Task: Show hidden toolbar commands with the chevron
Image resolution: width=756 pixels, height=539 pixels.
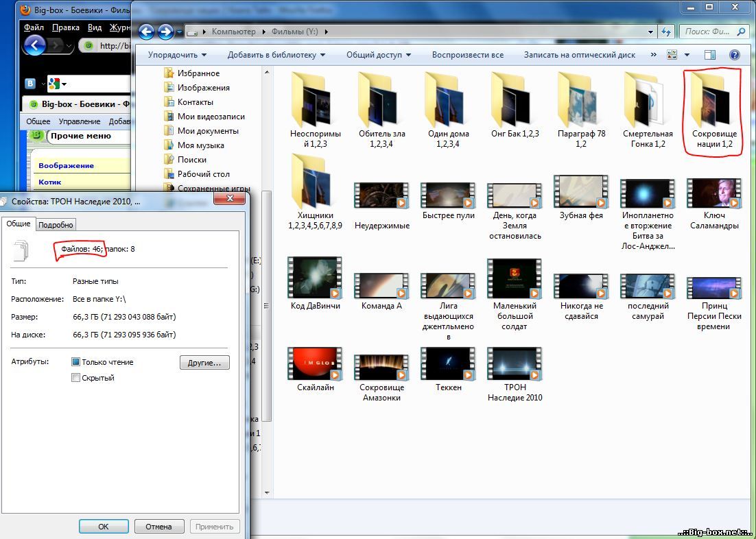Action: click(x=654, y=55)
